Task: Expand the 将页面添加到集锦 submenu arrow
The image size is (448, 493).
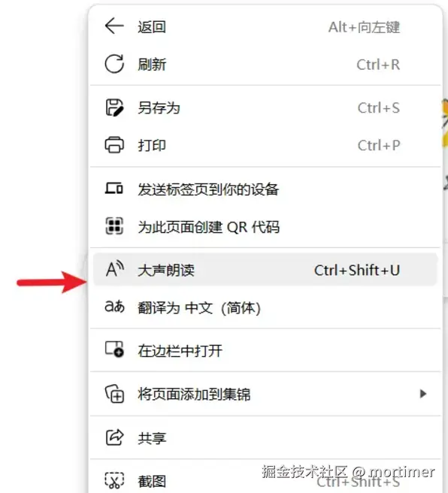Action: 423,394
